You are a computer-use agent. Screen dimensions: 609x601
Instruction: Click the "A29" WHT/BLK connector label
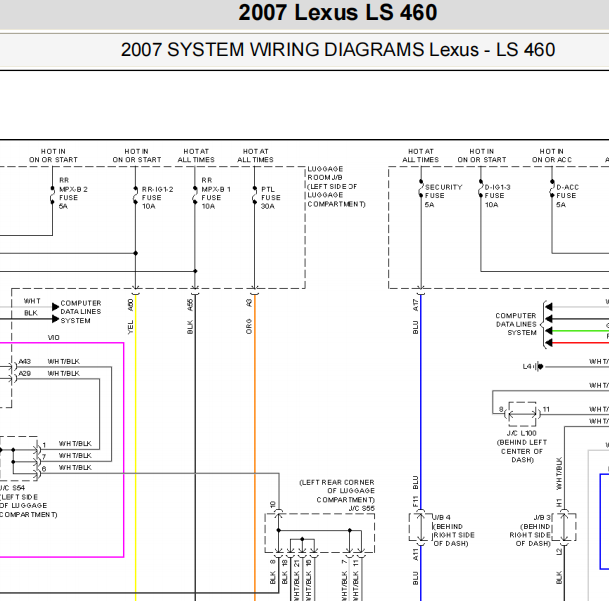click(x=24, y=374)
